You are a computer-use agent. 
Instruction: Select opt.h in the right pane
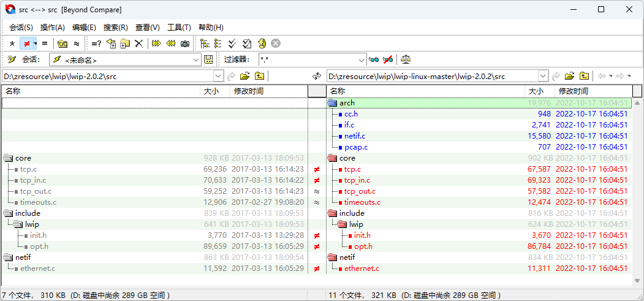tap(480, 246)
